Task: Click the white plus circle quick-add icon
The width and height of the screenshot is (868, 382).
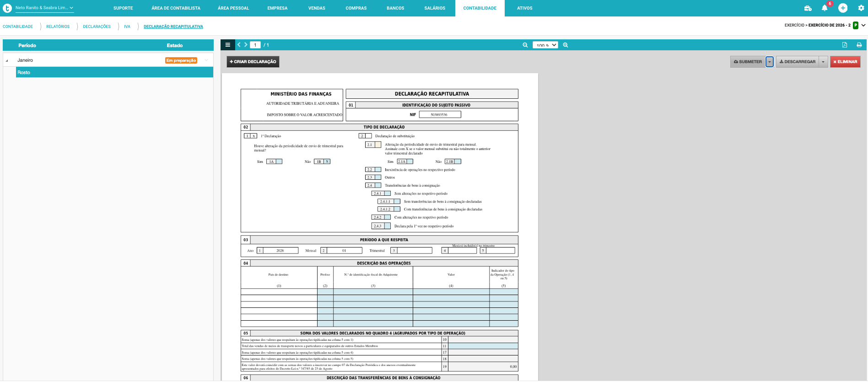Action: [x=843, y=8]
